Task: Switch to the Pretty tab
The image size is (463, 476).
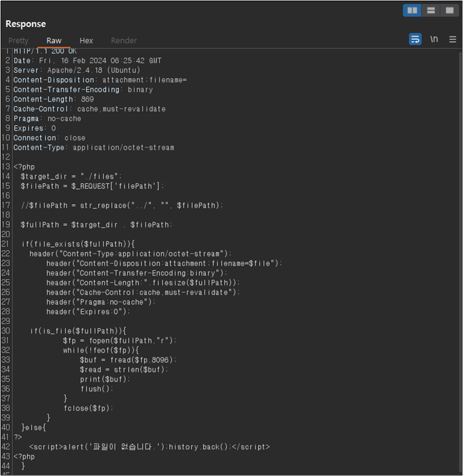Action: [x=18, y=41]
